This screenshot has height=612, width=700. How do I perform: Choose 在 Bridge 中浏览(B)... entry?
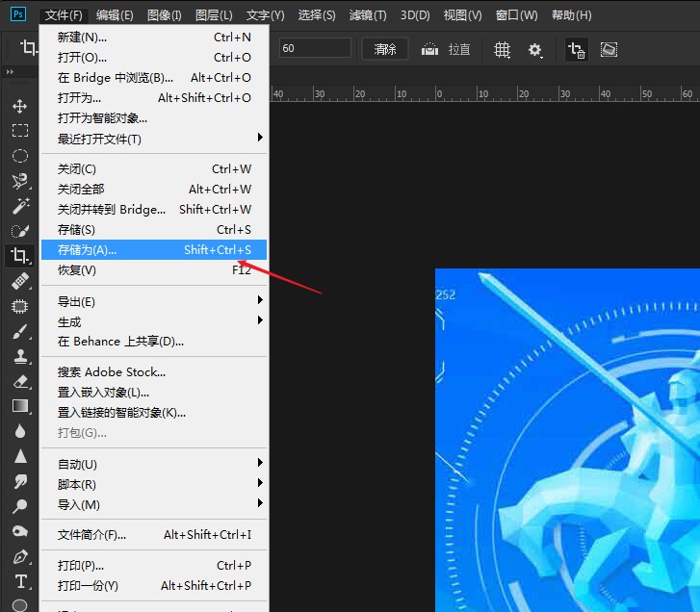pos(154,78)
